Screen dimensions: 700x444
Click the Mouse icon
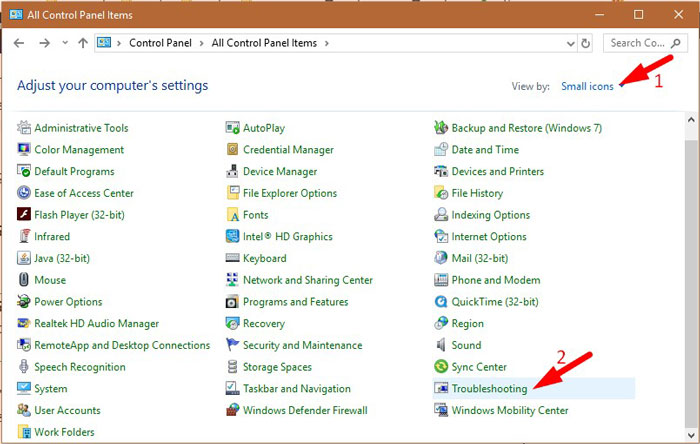pyautogui.click(x=24, y=280)
